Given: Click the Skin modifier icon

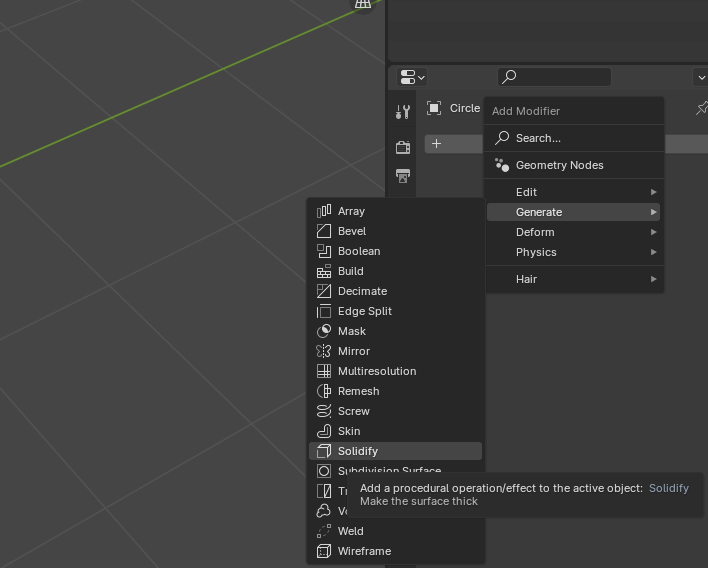Looking at the screenshot, I should pyautogui.click(x=324, y=431).
